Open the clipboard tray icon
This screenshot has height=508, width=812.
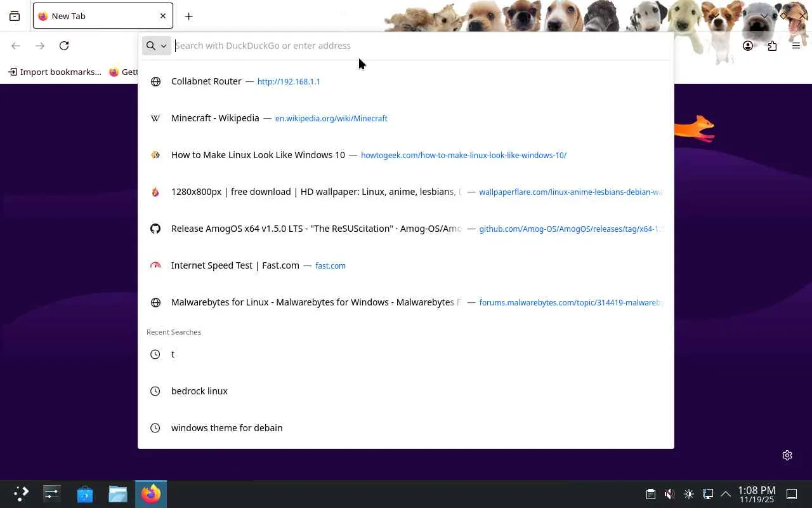pos(650,494)
